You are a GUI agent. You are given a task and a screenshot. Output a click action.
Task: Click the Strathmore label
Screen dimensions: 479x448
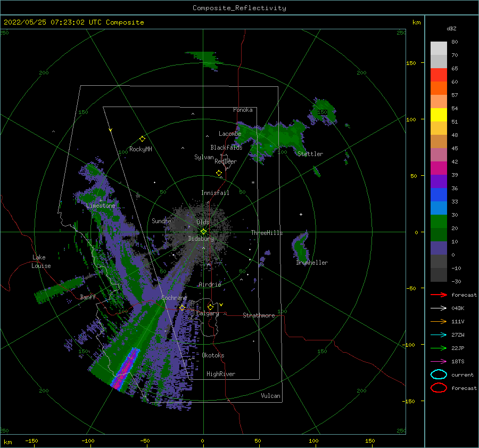coord(259,315)
